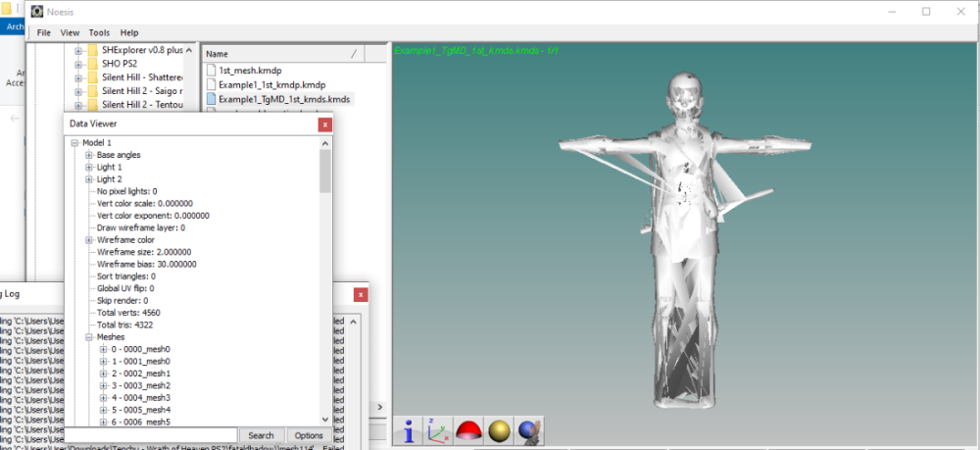Click the Data Viewer scroll up arrow
Image resolution: width=980 pixels, height=450 pixels.
point(325,143)
